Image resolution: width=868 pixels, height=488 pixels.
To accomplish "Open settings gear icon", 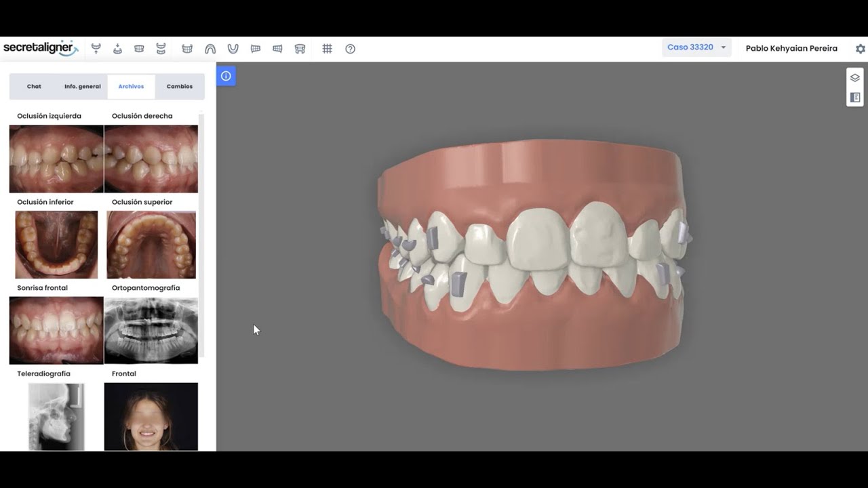I will pos(860,49).
